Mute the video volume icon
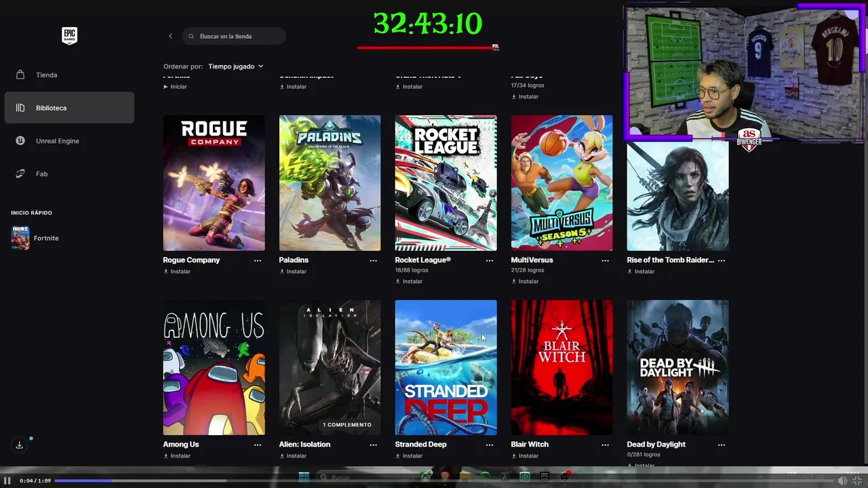The image size is (868, 488). tap(842, 481)
